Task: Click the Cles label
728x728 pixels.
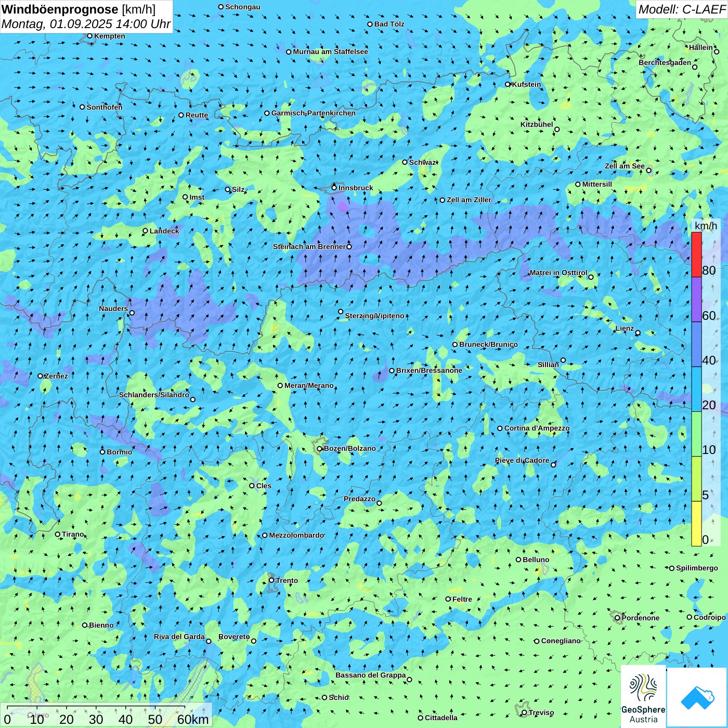Action: [x=264, y=486]
